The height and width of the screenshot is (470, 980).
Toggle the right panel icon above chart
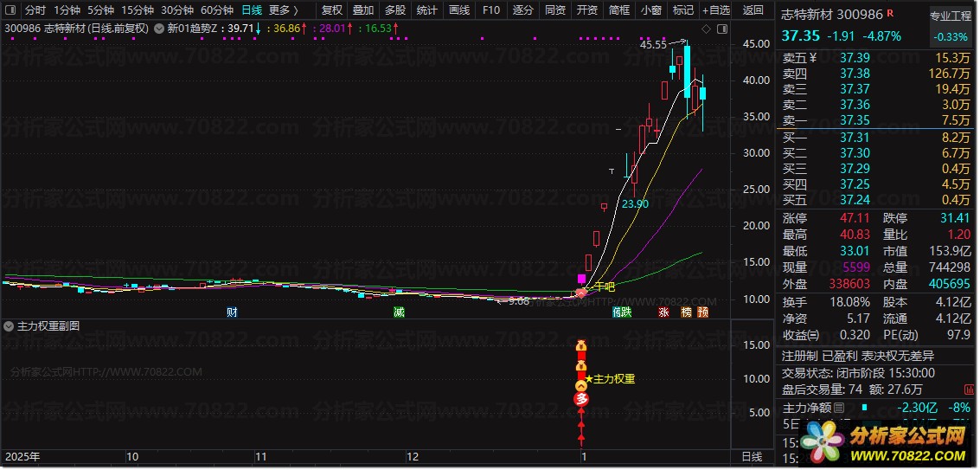tap(722, 29)
